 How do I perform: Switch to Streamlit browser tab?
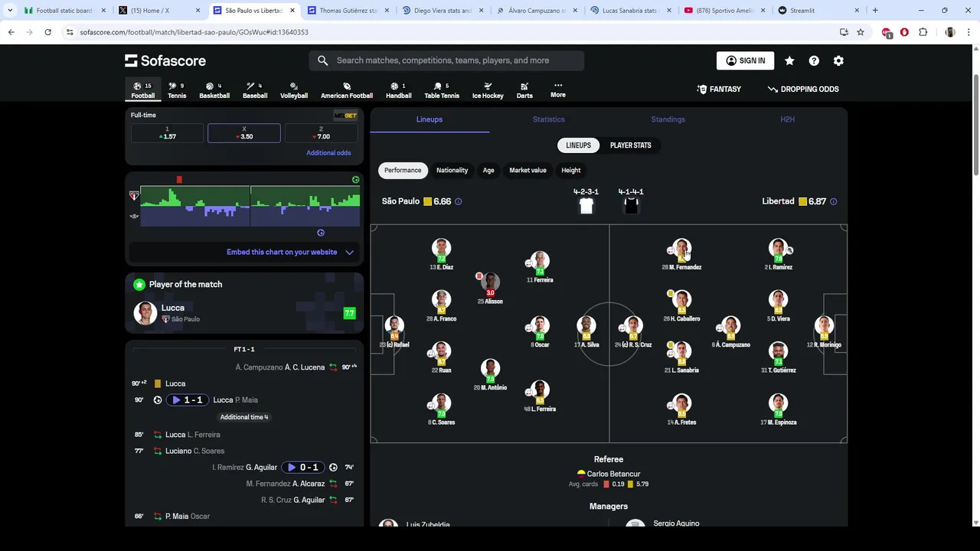(x=818, y=11)
